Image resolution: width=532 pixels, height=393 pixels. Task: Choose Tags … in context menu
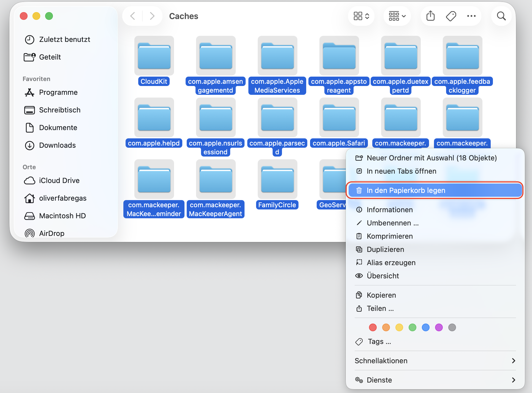tap(435, 341)
